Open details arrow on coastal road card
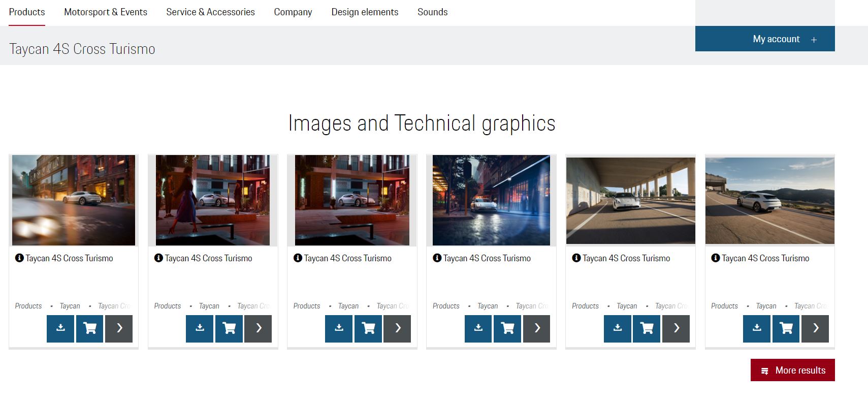The height and width of the screenshot is (401, 868). pos(815,328)
